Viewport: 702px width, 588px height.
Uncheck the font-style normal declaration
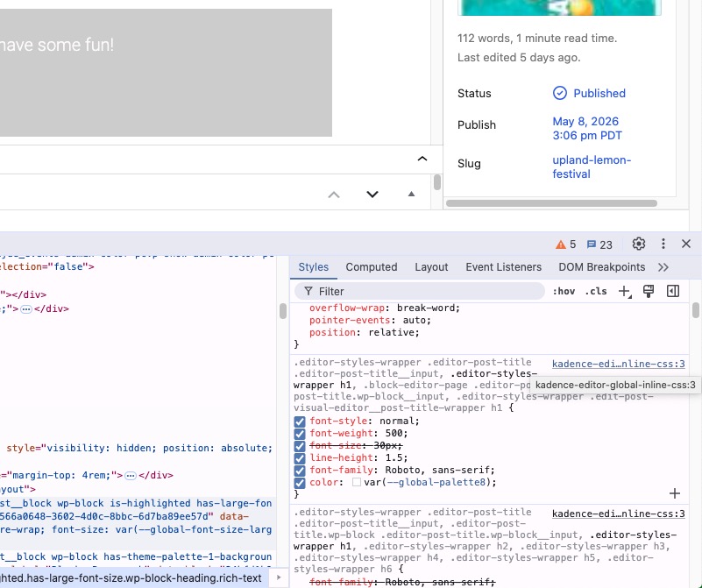tap(300, 422)
